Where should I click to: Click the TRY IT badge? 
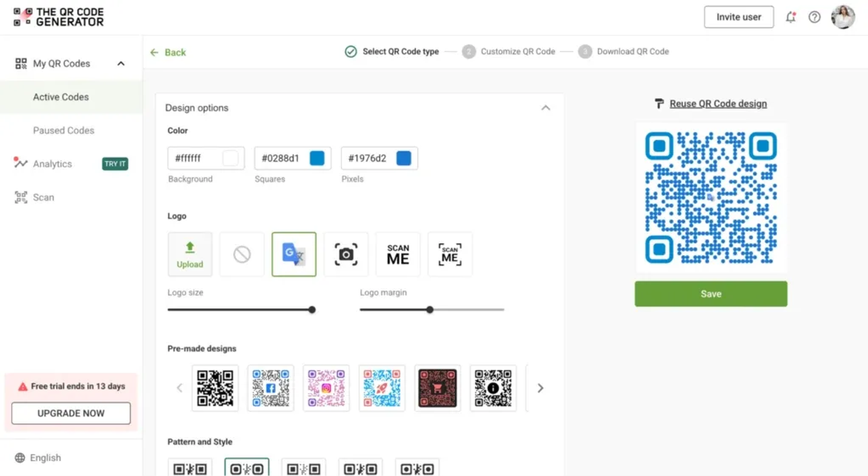(x=115, y=164)
